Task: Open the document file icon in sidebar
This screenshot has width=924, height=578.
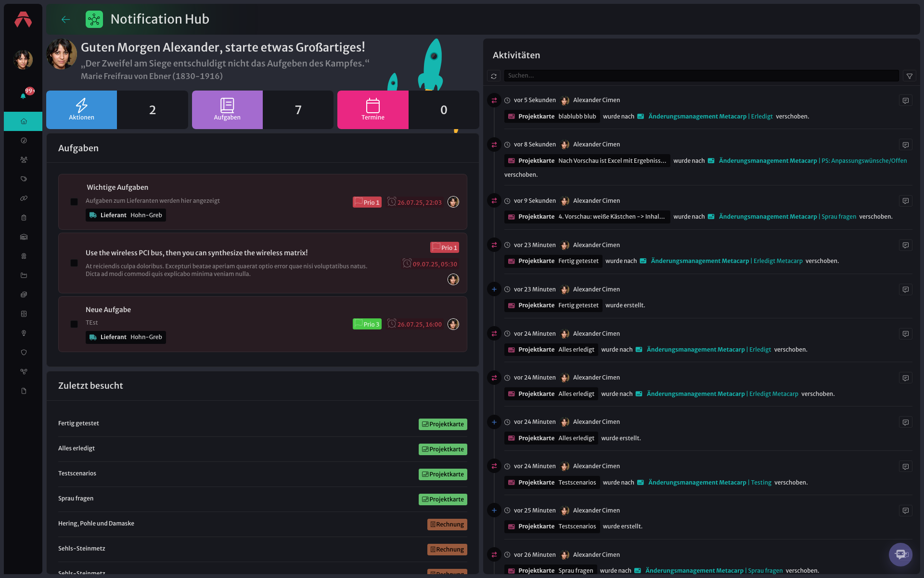Action: coord(24,391)
